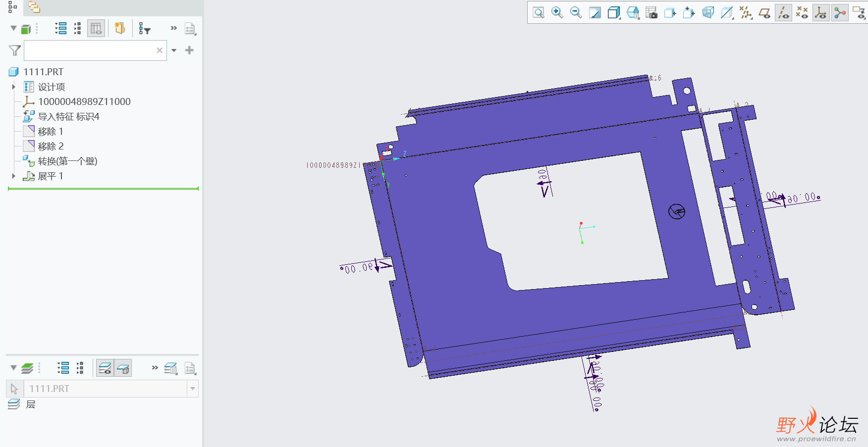Open the datum display filters icon
Viewport: 868px width, 447px height.
coord(746,12)
